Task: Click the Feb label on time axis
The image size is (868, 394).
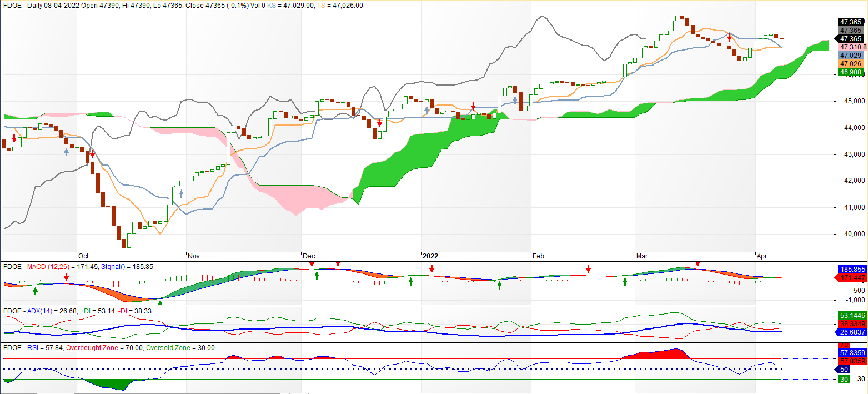Action: tap(538, 256)
